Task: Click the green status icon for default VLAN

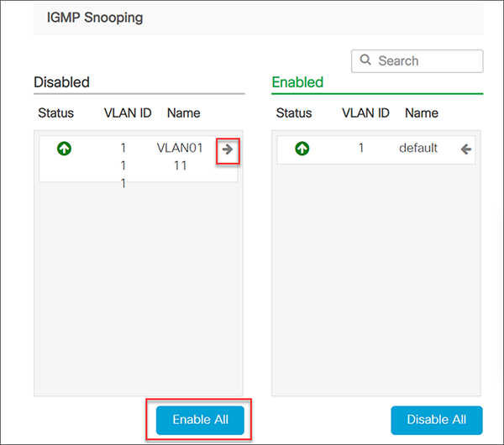Action: pyautogui.click(x=302, y=149)
